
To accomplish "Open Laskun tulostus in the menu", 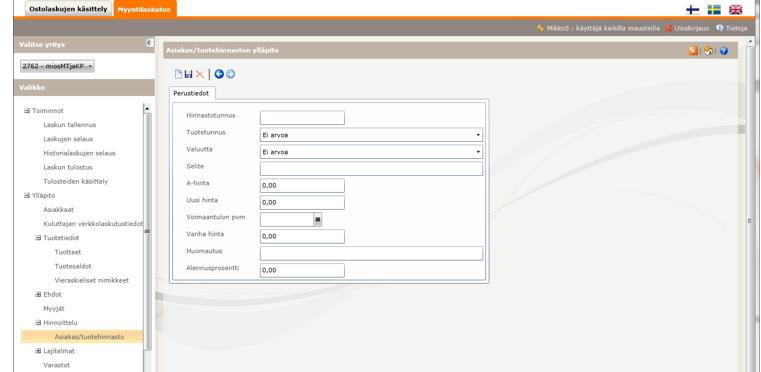I will [68, 167].
